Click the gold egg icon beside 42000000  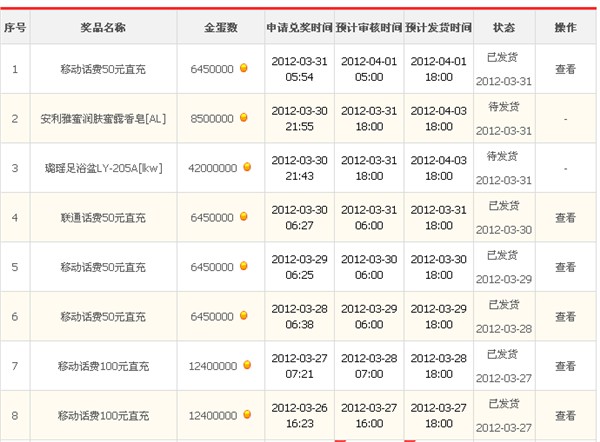coord(247,167)
